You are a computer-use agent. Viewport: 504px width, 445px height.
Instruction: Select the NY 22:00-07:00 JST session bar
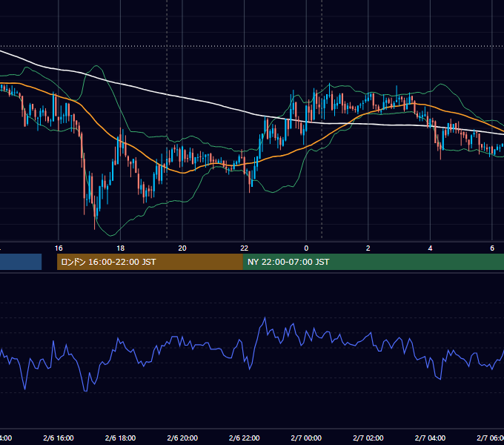click(373, 262)
